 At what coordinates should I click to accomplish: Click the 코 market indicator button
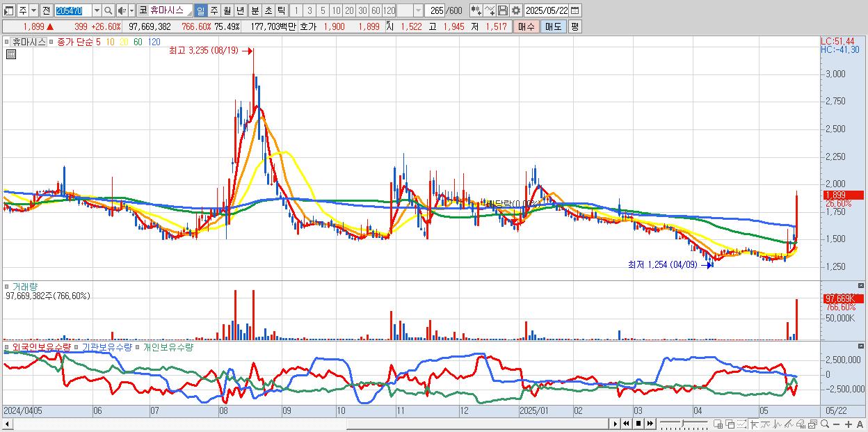click(x=143, y=10)
